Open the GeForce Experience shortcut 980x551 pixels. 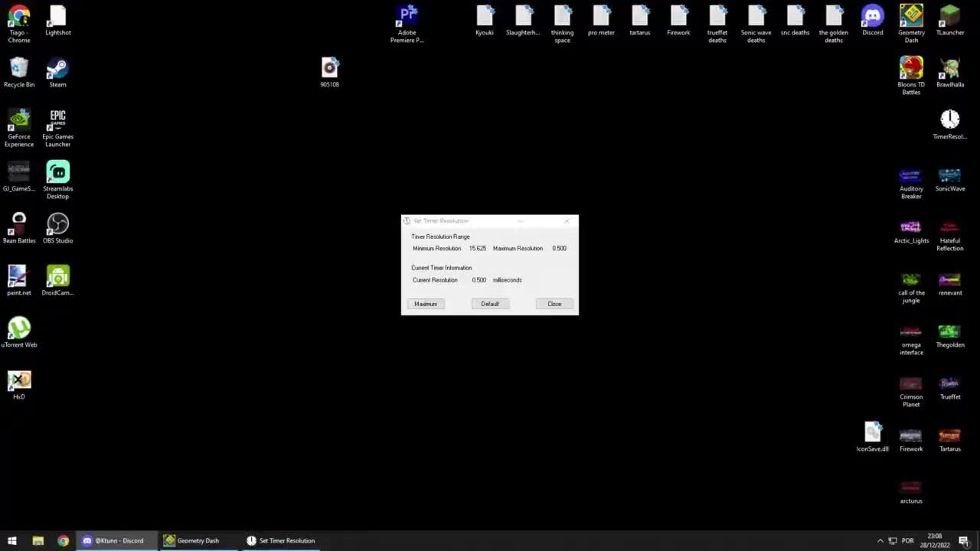point(19,122)
